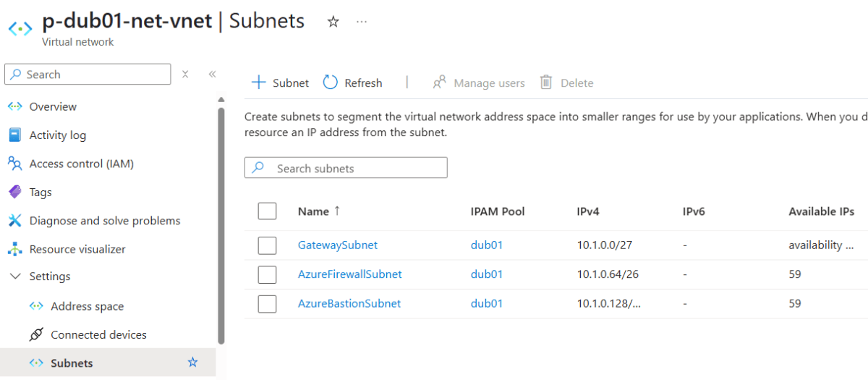Add a new Subnet

click(280, 83)
